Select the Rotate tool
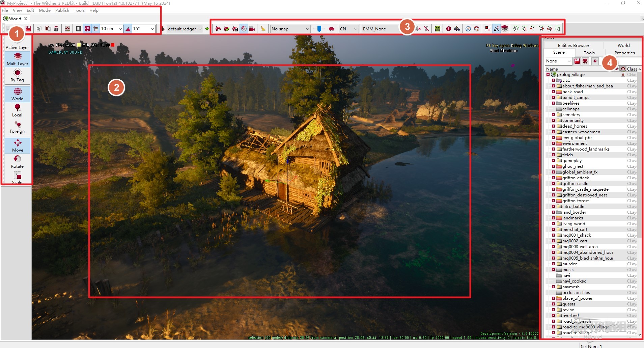The height and width of the screenshot is (348, 644). pyautogui.click(x=17, y=162)
